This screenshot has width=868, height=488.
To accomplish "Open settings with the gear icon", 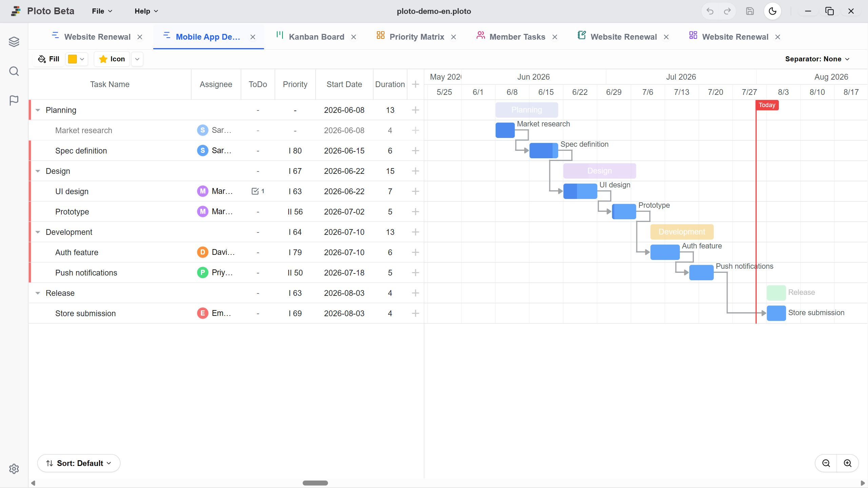I will point(14,469).
